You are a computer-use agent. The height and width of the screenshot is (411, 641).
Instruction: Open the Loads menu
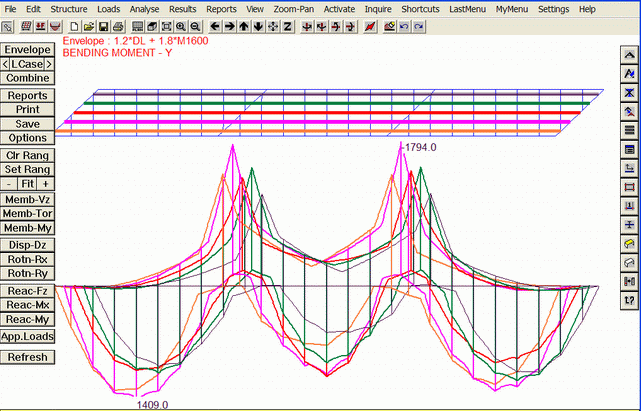pyautogui.click(x=109, y=9)
